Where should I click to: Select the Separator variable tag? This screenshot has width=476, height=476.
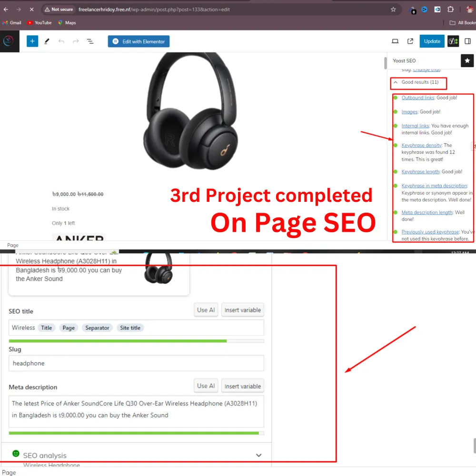(97, 328)
